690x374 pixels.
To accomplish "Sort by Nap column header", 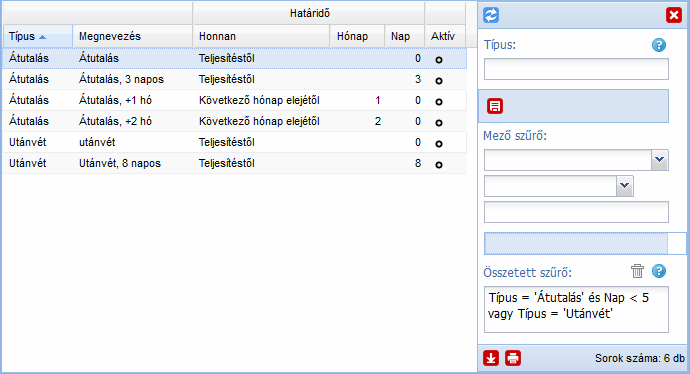I will pyautogui.click(x=404, y=37).
